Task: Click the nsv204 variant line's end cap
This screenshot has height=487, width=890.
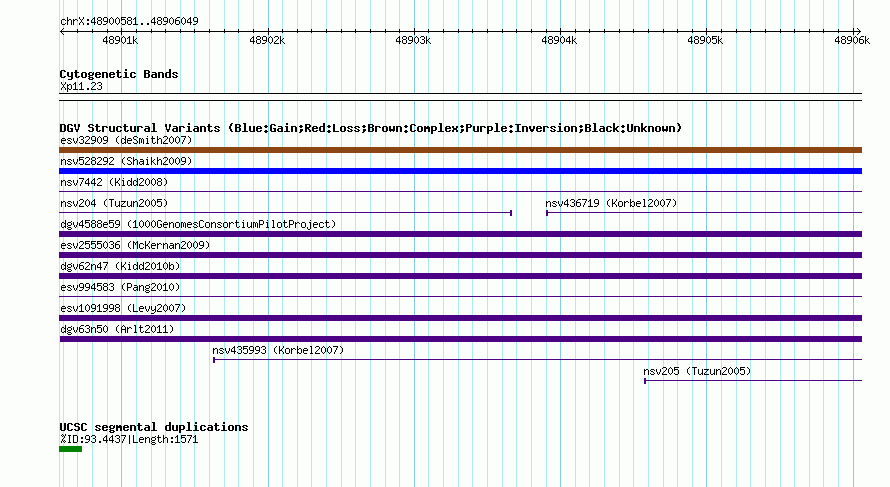Action: [x=511, y=213]
